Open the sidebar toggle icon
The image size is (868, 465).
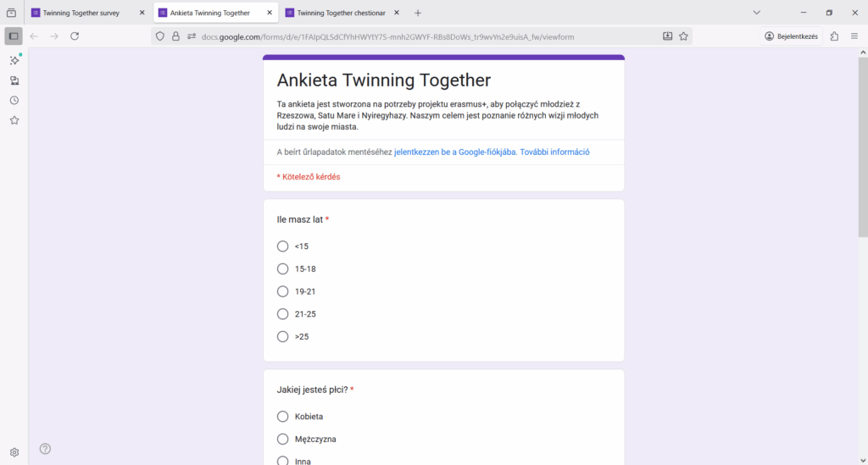[x=14, y=36]
